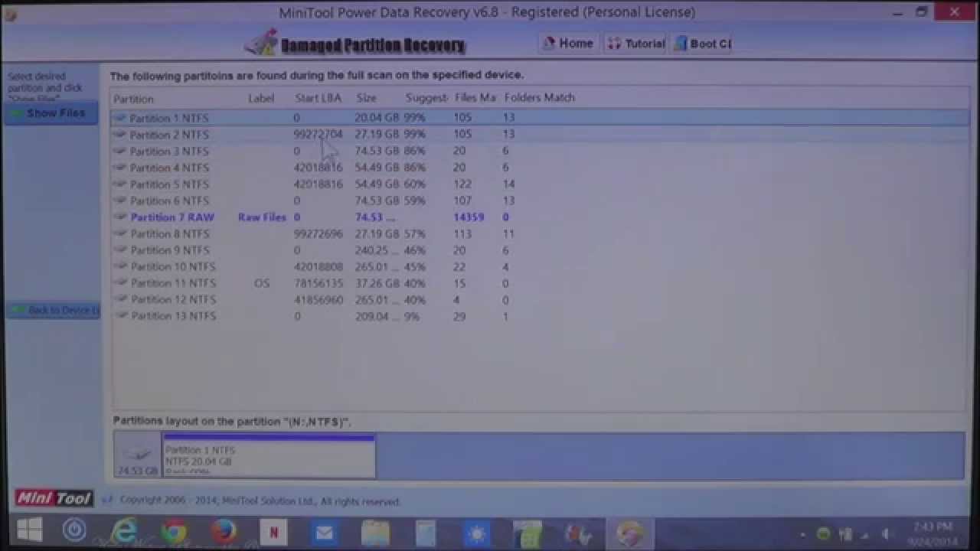The image size is (980, 551).
Task: Click the 209.04 size cell of Partition 13
Action: 377,316
